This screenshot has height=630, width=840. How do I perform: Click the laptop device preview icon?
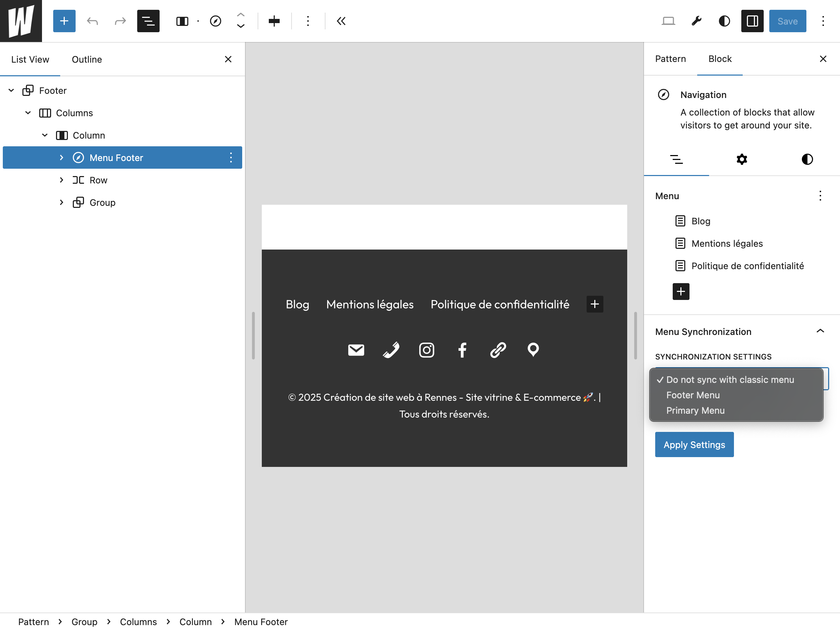668,21
